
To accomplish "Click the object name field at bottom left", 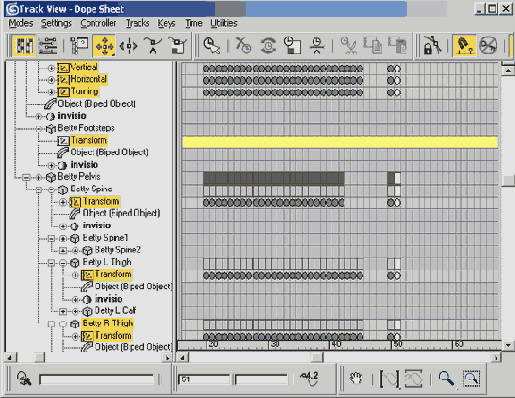I will pos(97,379).
